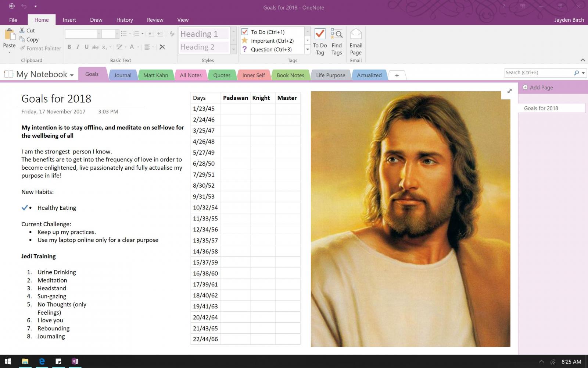Viewport: 588px width, 368px height.
Task: Click the back arrow in title bar
Action: tap(12, 6)
